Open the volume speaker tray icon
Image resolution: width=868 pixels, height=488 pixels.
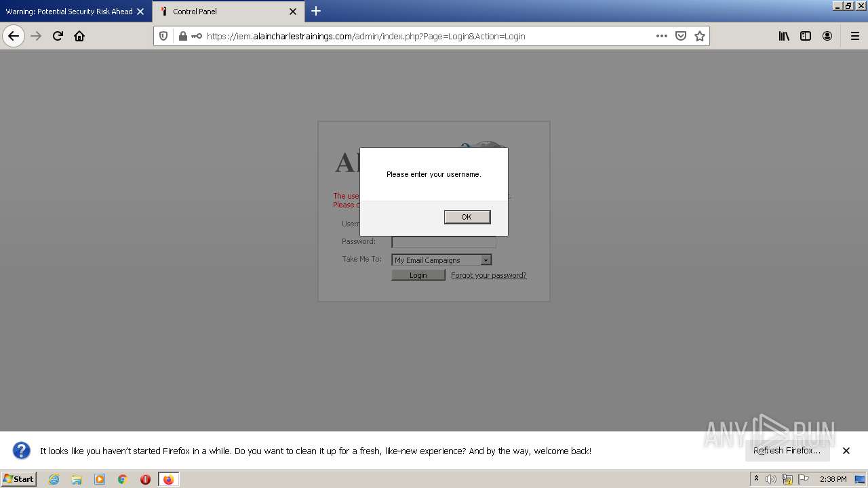pyautogui.click(x=771, y=479)
